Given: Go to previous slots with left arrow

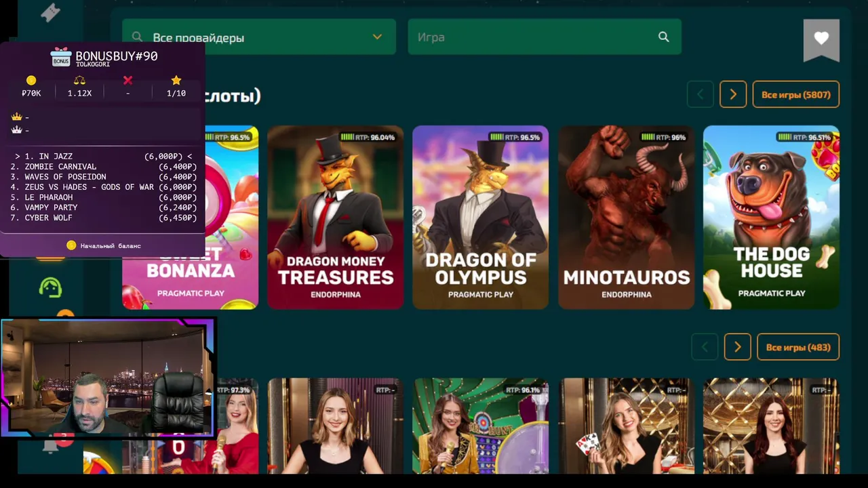Looking at the screenshot, I should (x=701, y=95).
